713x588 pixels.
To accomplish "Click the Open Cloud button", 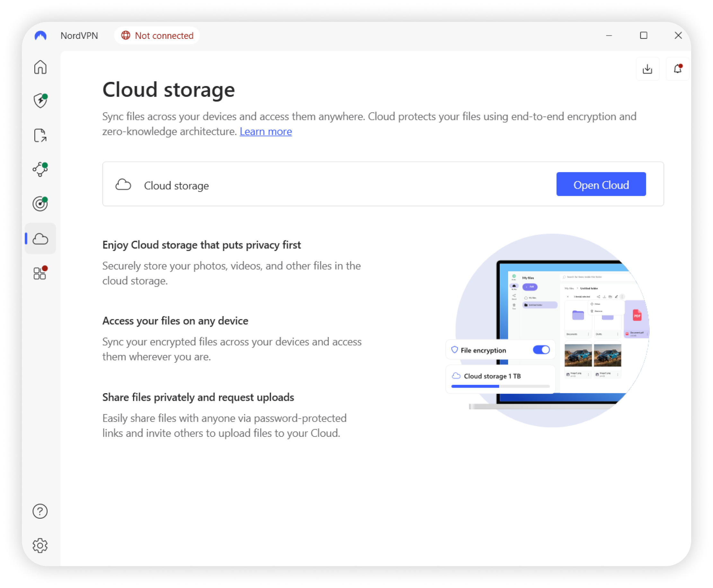I will pos(601,184).
